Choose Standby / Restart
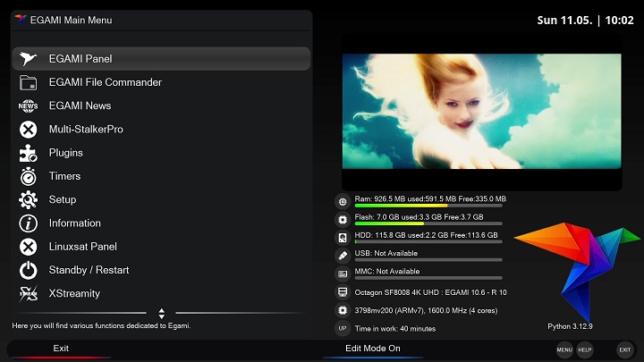Viewport: 644px width, 362px height. tap(161, 270)
